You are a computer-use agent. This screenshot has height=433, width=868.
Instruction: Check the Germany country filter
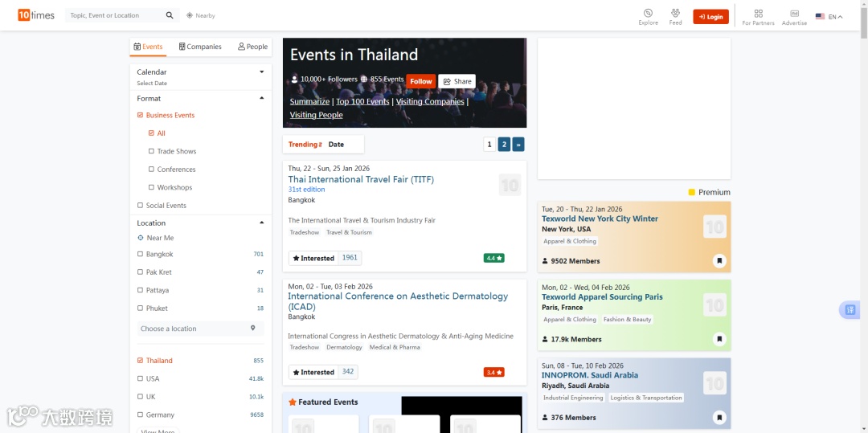pos(140,415)
